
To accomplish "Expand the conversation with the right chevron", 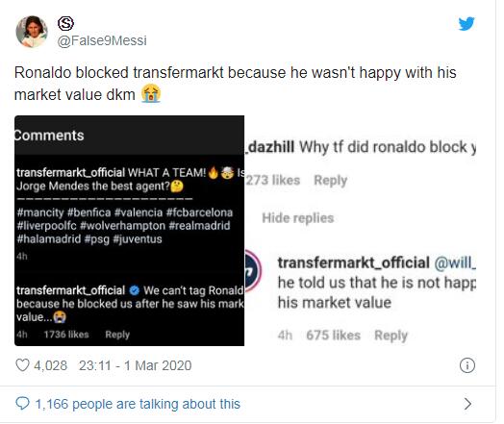I will pyautogui.click(x=468, y=404).
